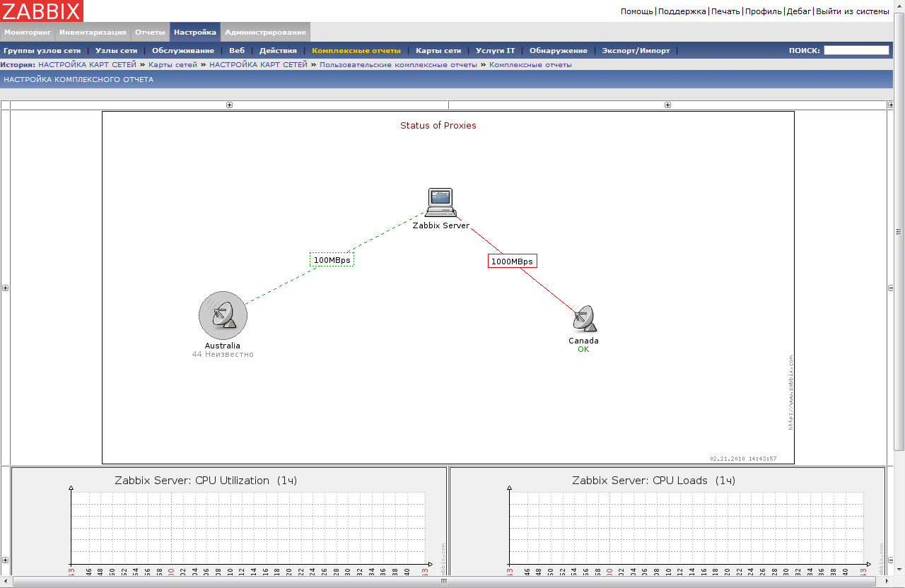The width and height of the screenshot is (905, 588).
Task: Open Услуги IT submenu item
Action: (496, 51)
